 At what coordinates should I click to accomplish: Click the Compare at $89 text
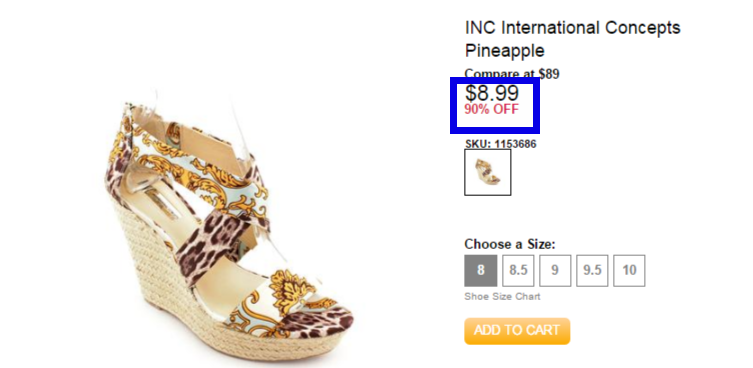click(512, 74)
